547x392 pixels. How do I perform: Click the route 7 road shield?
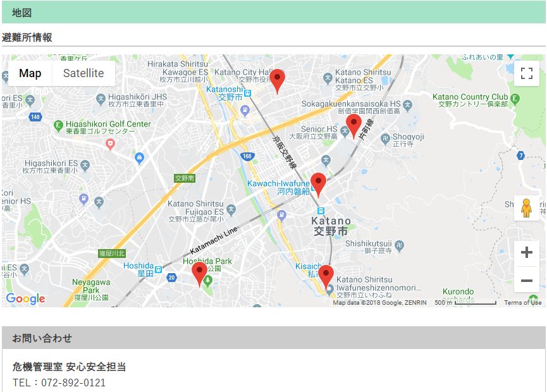[521, 156]
